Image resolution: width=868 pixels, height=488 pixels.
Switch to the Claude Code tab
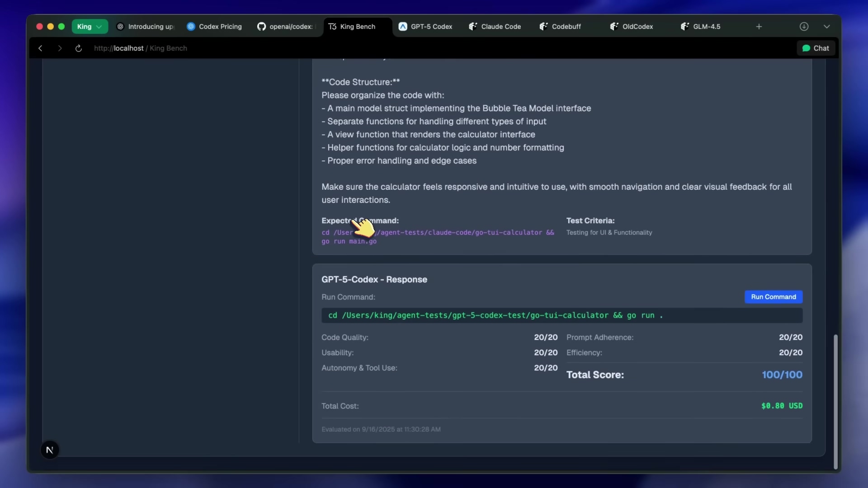coord(495,27)
